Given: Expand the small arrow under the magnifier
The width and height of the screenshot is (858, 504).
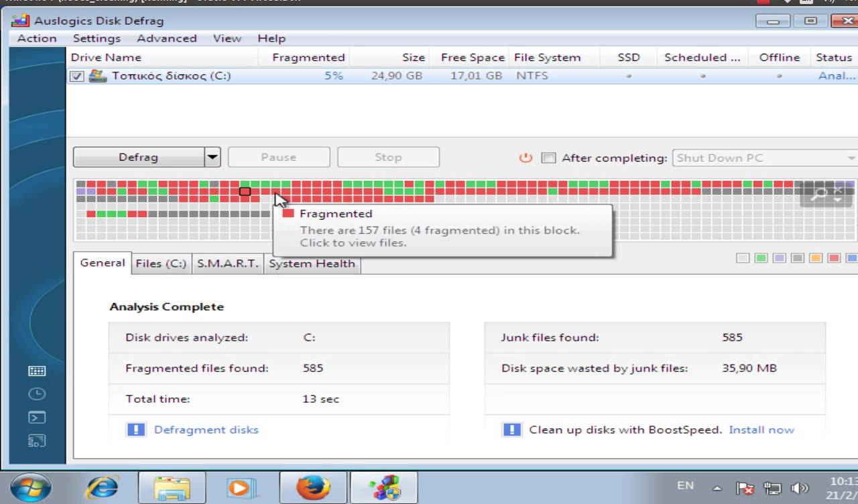Looking at the screenshot, I should pos(838,199).
